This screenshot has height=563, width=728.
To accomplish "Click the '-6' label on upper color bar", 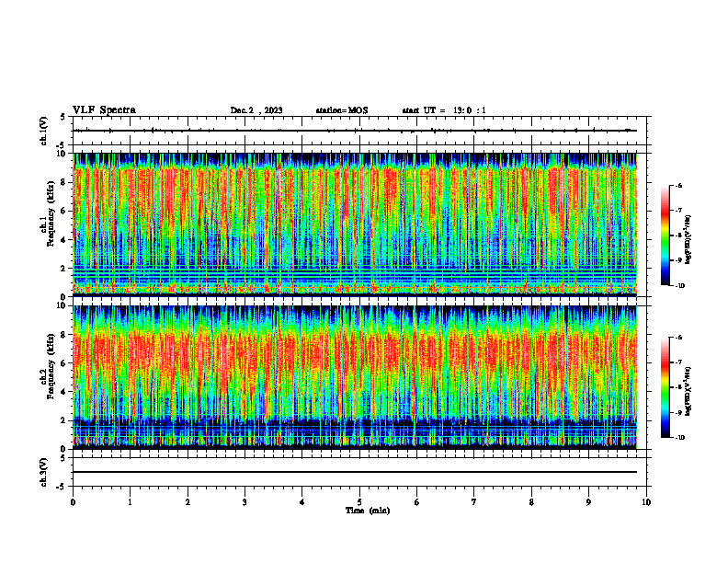I will coord(678,186).
